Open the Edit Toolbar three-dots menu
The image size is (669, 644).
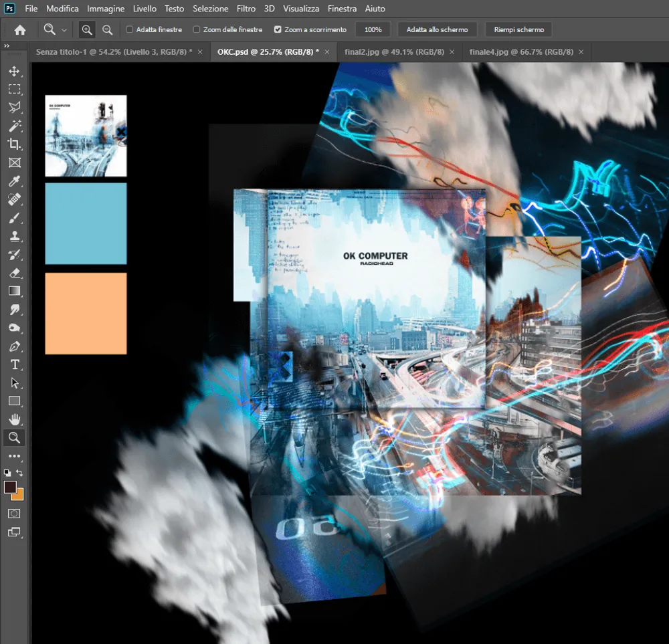[14, 456]
